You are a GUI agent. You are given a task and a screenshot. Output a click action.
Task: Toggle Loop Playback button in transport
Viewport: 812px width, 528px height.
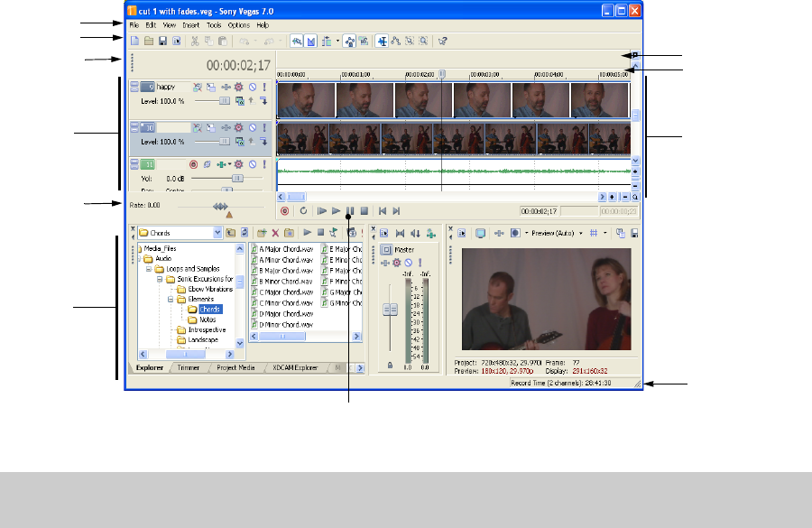(x=303, y=211)
